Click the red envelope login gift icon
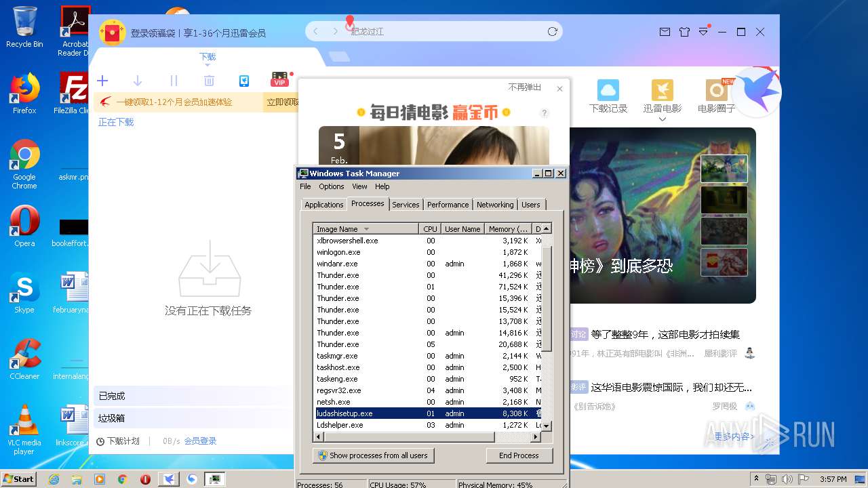The width and height of the screenshot is (868, 488). point(112,32)
